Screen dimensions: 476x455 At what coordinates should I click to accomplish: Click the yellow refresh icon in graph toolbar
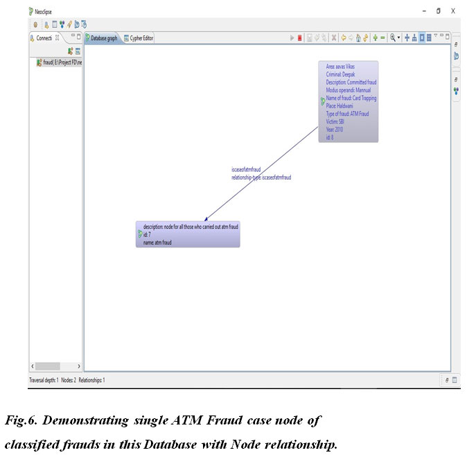365,37
